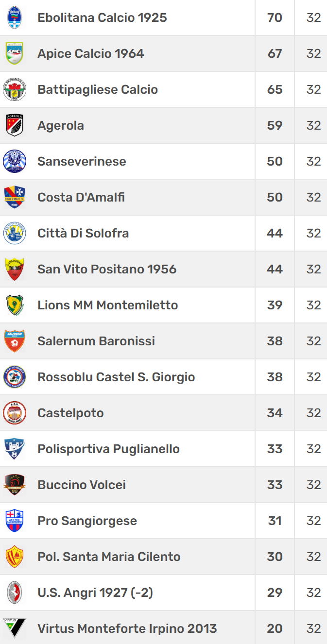Click the Castelpoto round red badge
Screen dimensions: 327x644
[x=15, y=413]
